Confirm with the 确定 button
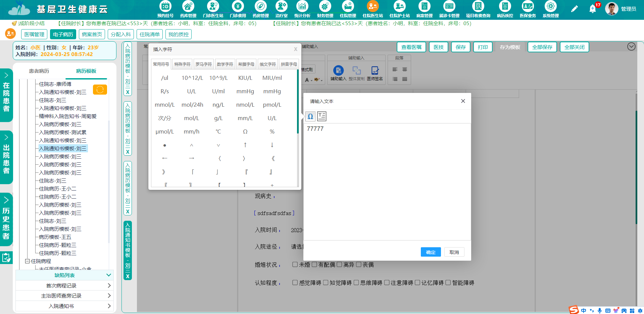The height and width of the screenshot is (314, 644). point(431,252)
